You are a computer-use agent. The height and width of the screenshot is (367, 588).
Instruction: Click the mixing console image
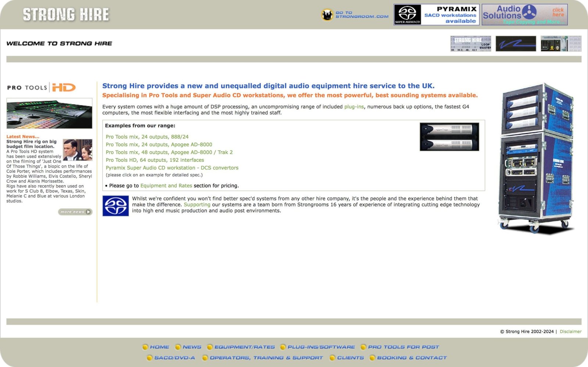[x=49, y=114]
